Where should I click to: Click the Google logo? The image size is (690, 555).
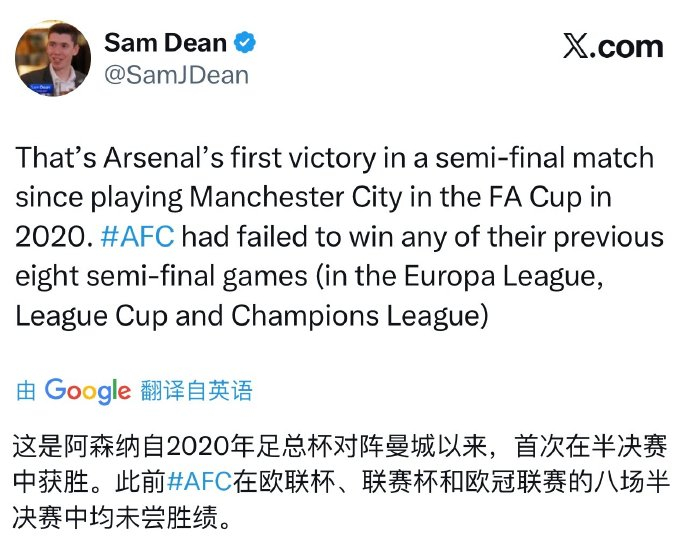pos(88,390)
